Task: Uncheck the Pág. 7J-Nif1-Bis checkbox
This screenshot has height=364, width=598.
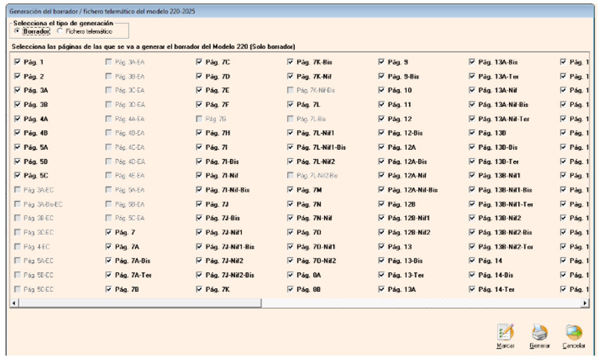Action: click(199, 246)
